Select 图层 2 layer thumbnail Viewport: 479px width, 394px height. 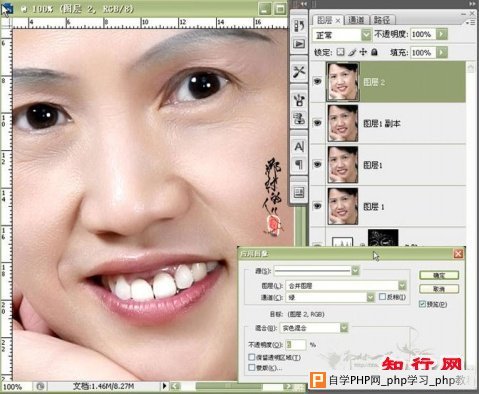click(x=343, y=81)
